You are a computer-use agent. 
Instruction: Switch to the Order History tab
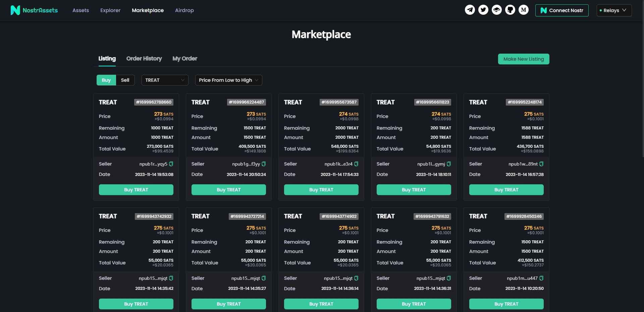(144, 59)
